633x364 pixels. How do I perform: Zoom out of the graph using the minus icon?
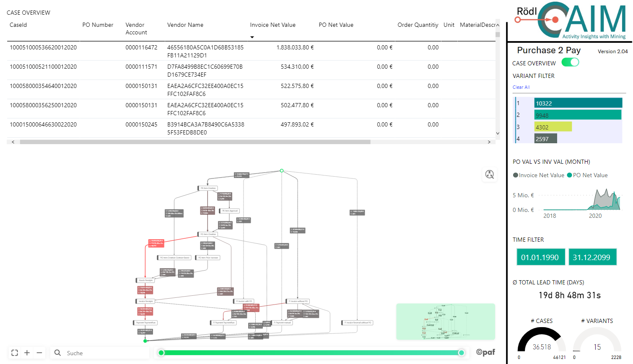[x=39, y=353]
